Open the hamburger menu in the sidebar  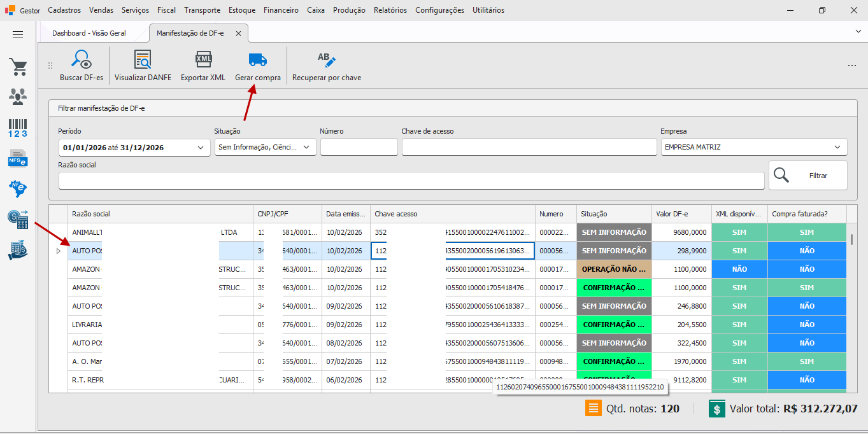click(18, 35)
